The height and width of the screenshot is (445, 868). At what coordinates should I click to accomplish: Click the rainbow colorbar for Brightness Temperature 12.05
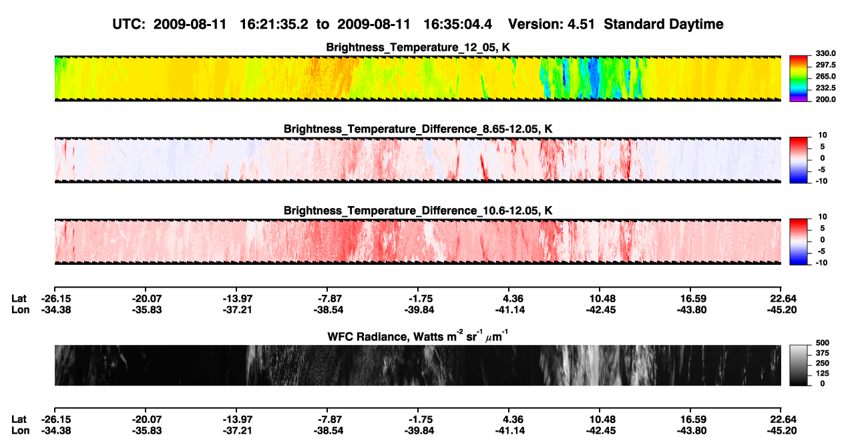point(799,78)
